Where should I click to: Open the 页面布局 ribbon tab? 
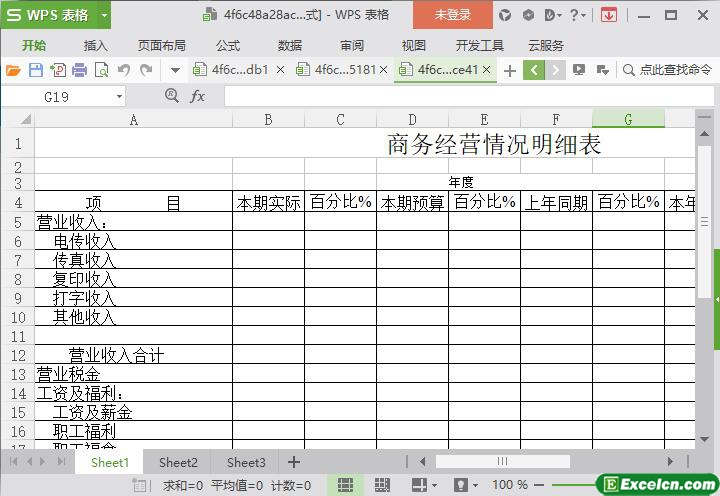click(x=162, y=45)
